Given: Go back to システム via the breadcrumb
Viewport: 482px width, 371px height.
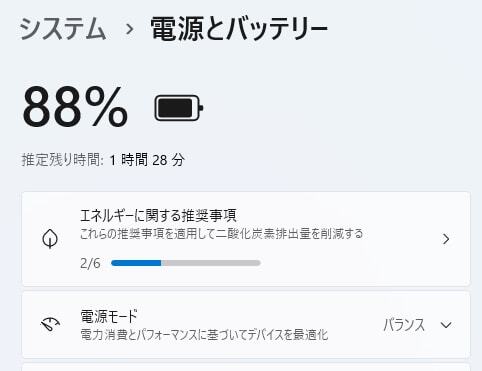Looking at the screenshot, I should (x=63, y=29).
